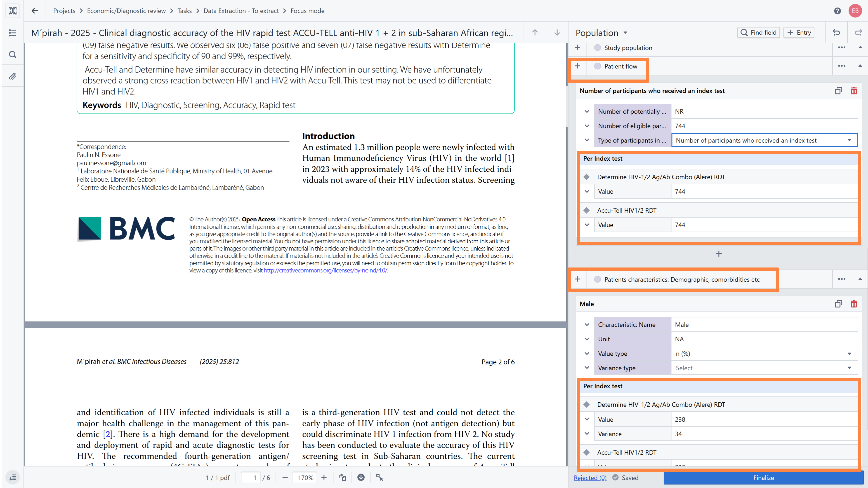Collapse the Study population section

860,47
